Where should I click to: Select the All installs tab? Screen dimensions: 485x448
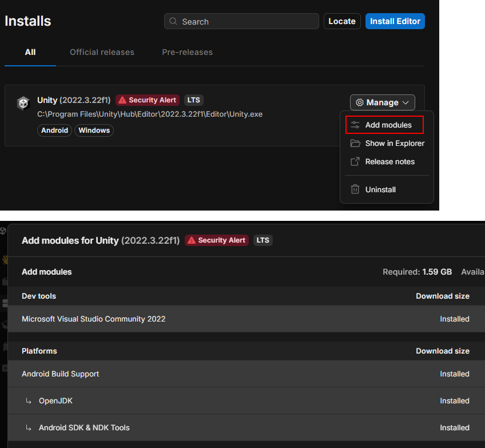click(30, 52)
